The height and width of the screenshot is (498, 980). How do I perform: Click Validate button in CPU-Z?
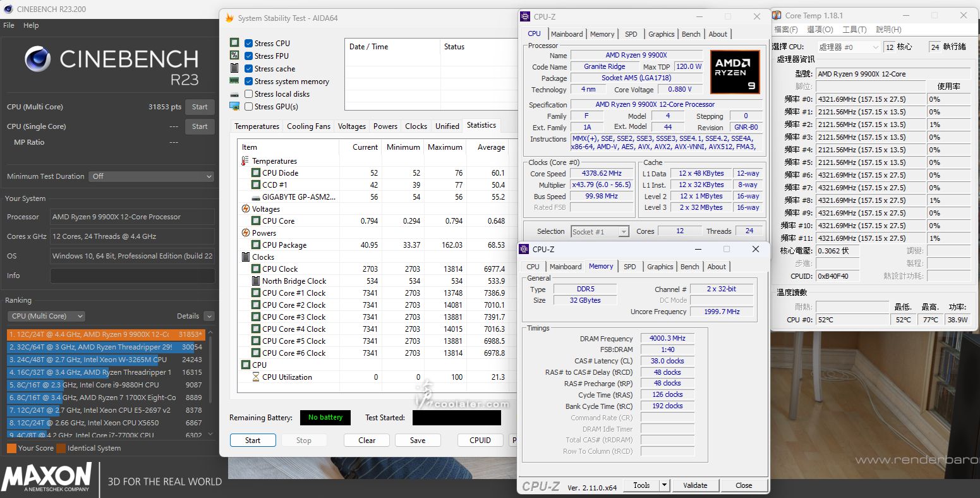click(695, 485)
